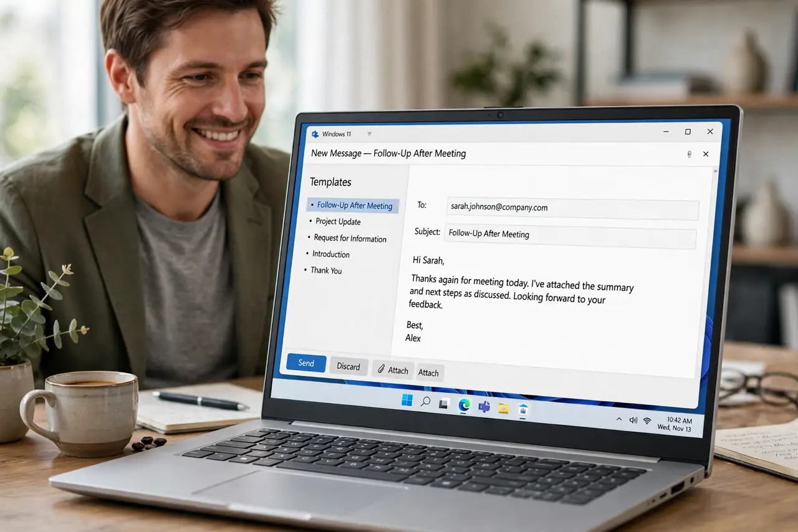Open Microsoft Store from the taskbar

click(524, 410)
